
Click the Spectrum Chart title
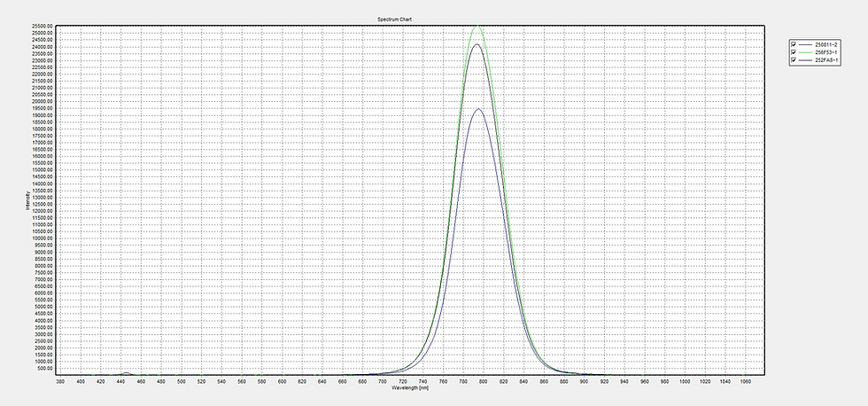coord(395,20)
